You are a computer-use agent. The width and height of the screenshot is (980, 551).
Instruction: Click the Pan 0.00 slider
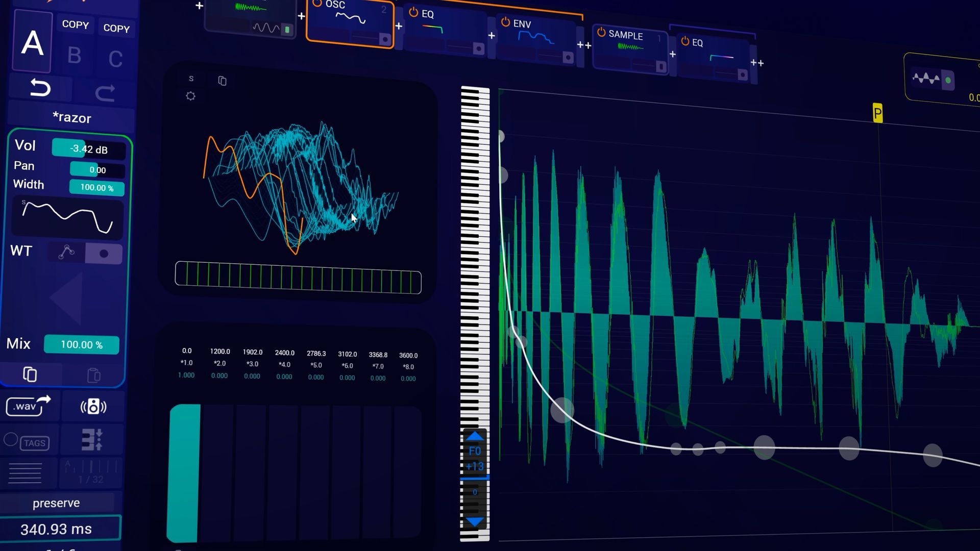coord(97,170)
